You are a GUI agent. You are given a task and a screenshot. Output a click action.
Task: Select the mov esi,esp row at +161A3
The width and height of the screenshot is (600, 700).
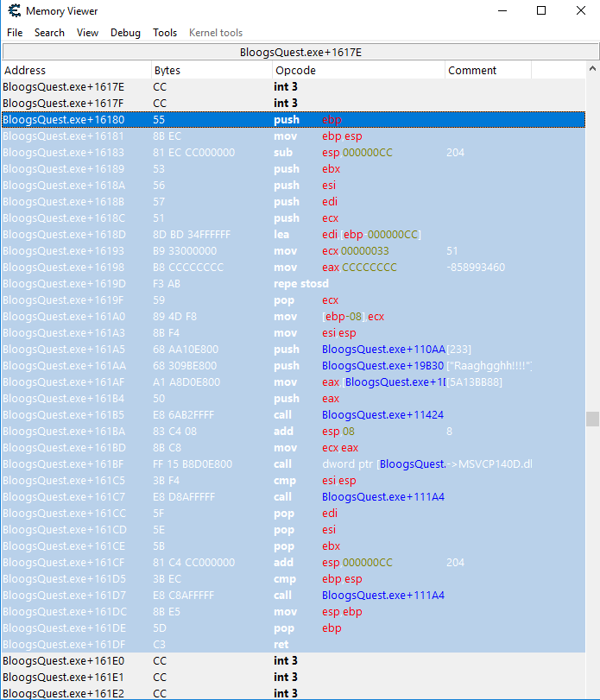point(294,333)
